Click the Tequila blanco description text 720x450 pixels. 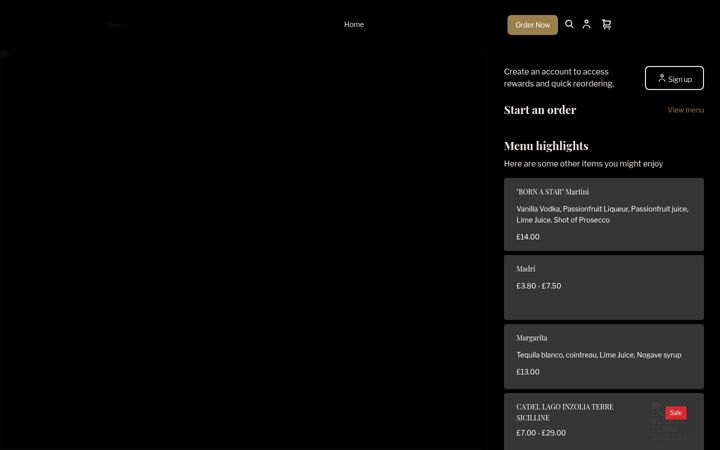tap(599, 355)
